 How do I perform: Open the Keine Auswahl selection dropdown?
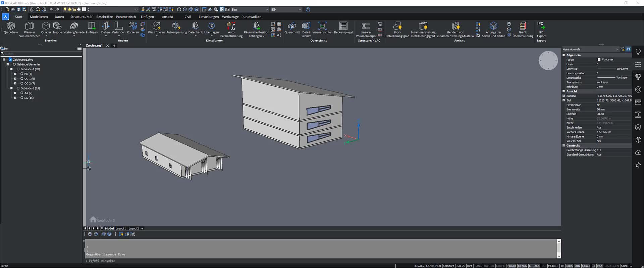click(590, 49)
